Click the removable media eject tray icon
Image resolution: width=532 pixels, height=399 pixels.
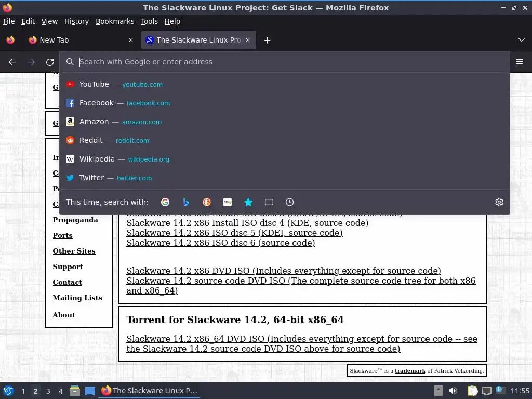coord(438,391)
